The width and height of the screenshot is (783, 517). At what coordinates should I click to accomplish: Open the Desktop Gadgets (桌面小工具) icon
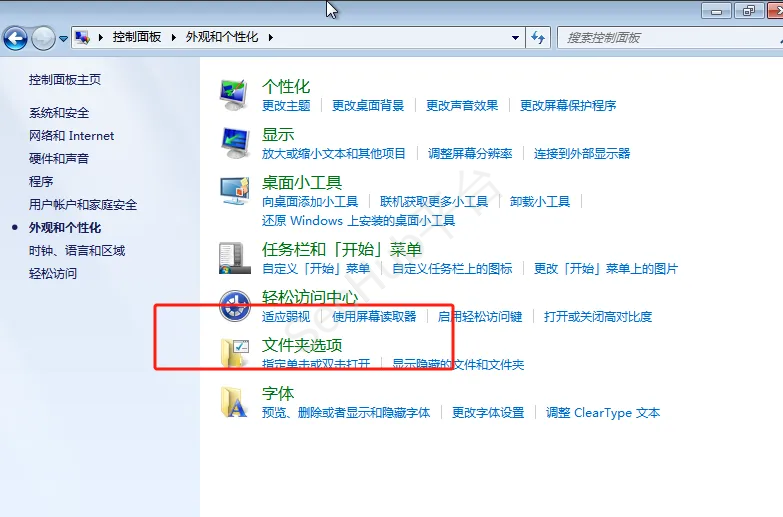point(234,191)
